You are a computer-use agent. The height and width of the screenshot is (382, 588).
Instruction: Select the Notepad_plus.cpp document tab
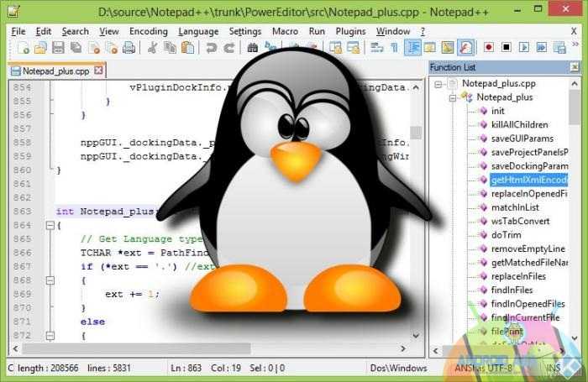[56, 71]
